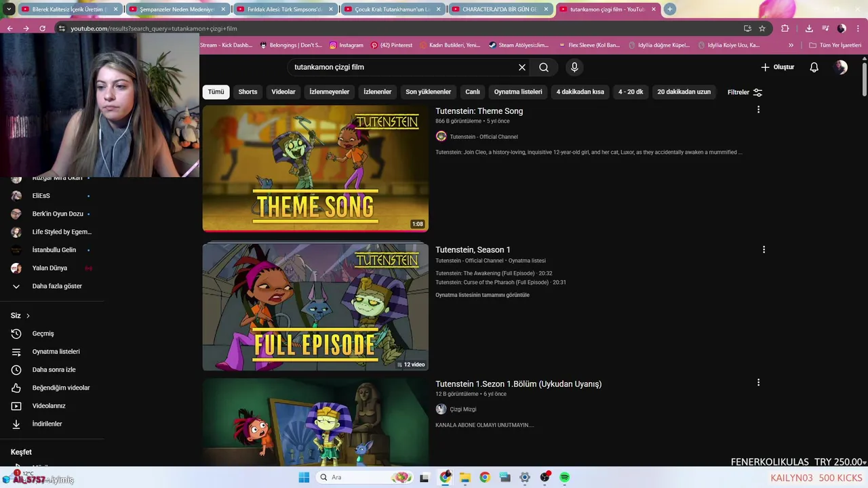Expand the bookmarks bar overflow chevron
This screenshot has height=488, width=868.
[791, 45]
